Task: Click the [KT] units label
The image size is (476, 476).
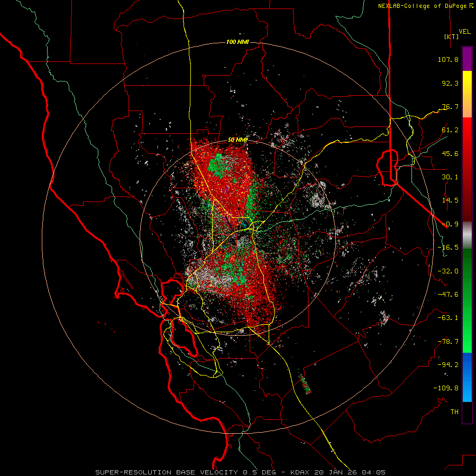Action: click(452, 36)
